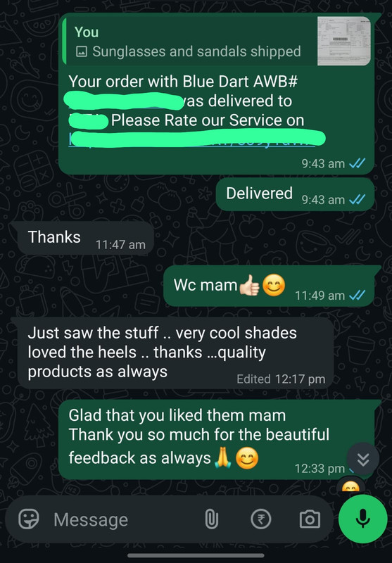Open the camera from message bar
This screenshot has width=392, height=563.
tap(310, 519)
